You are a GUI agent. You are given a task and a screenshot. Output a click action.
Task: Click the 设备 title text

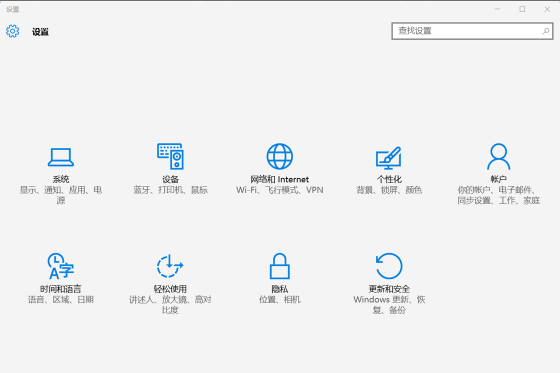[170, 179]
